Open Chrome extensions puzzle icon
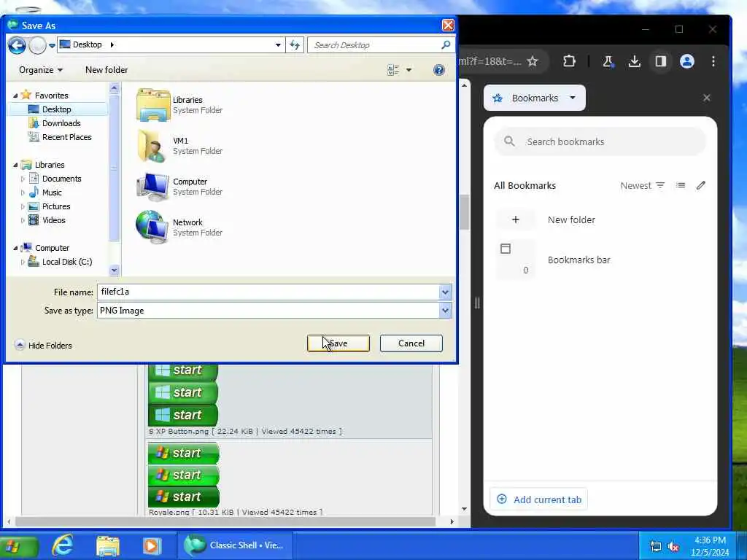 (x=569, y=61)
